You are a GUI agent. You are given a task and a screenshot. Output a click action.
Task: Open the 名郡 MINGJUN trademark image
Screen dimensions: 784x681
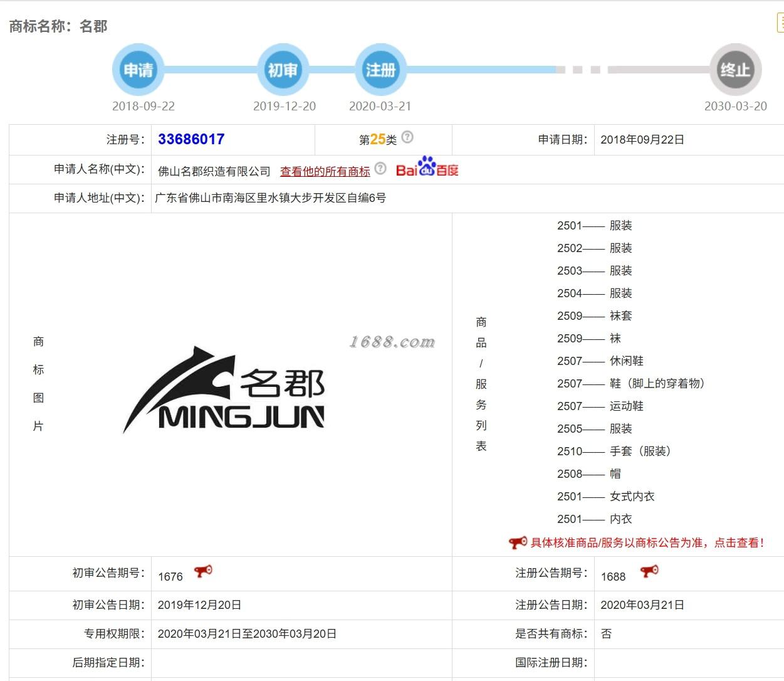pyautogui.click(x=224, y=389)
